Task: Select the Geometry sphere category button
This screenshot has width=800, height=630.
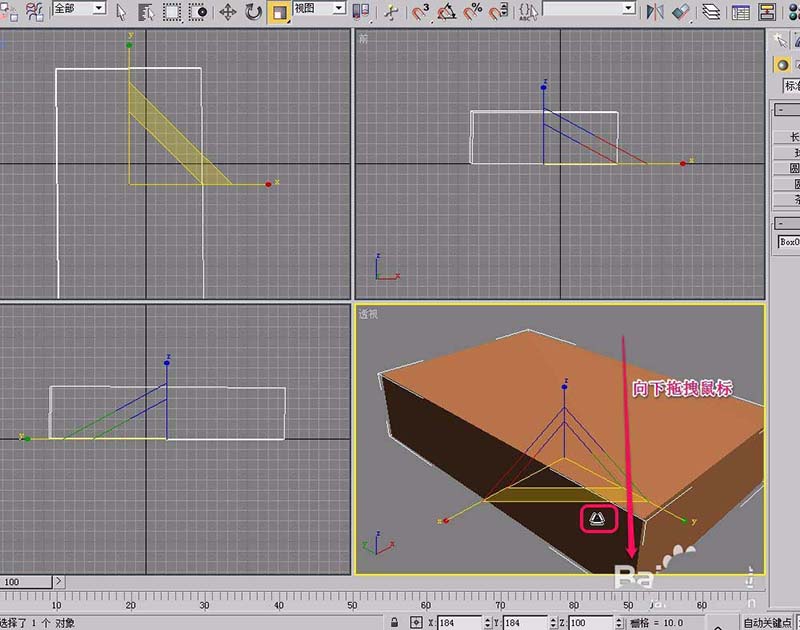Action: 782,65
